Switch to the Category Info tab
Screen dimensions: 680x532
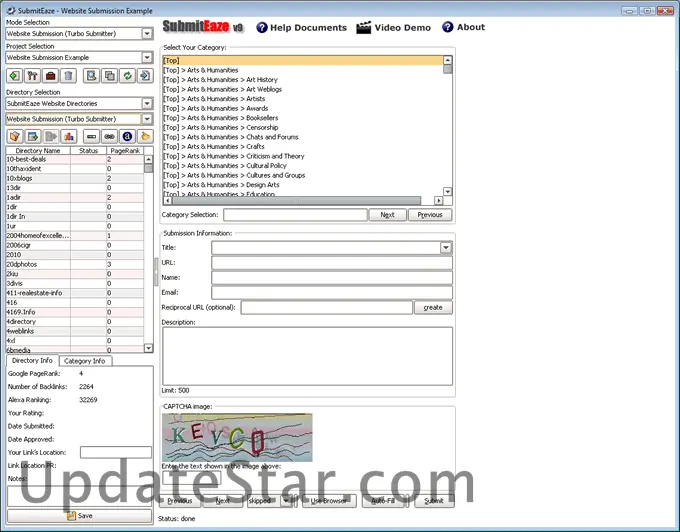[x=85, y=361]
